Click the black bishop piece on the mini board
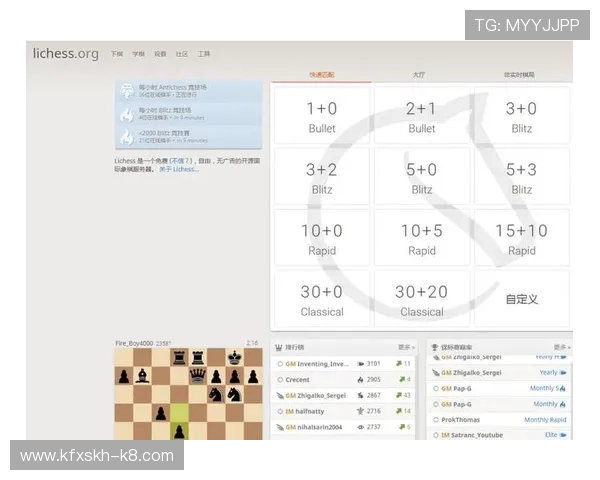Screen dimensions: 600x480 tap(143, 376)
